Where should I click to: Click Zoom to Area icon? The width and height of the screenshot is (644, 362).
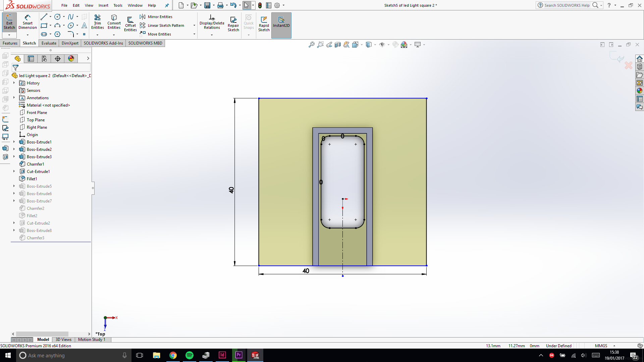(320, 45)
